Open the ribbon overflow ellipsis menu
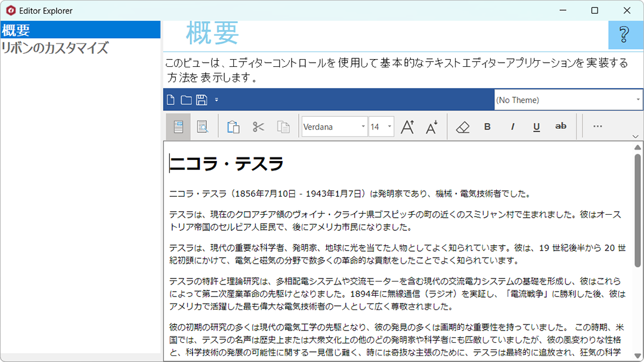The image size is (644, 362). (597, 126)
